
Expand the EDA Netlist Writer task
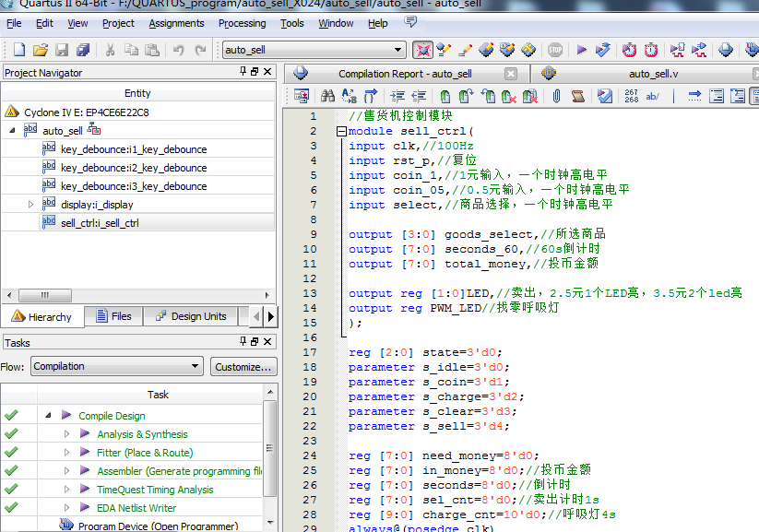[66, 507]
